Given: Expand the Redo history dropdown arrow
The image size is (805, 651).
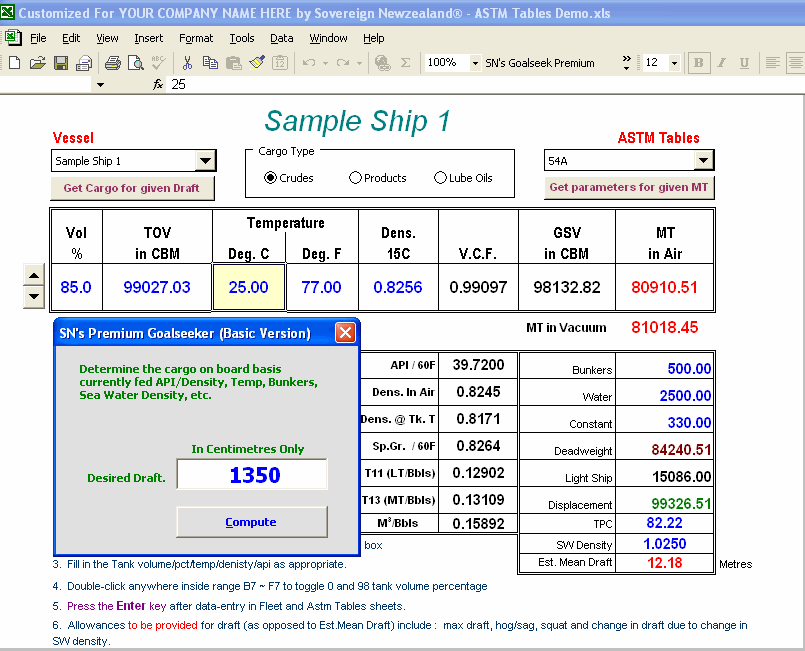Looking at the screenshot, I should coord(359,63).
